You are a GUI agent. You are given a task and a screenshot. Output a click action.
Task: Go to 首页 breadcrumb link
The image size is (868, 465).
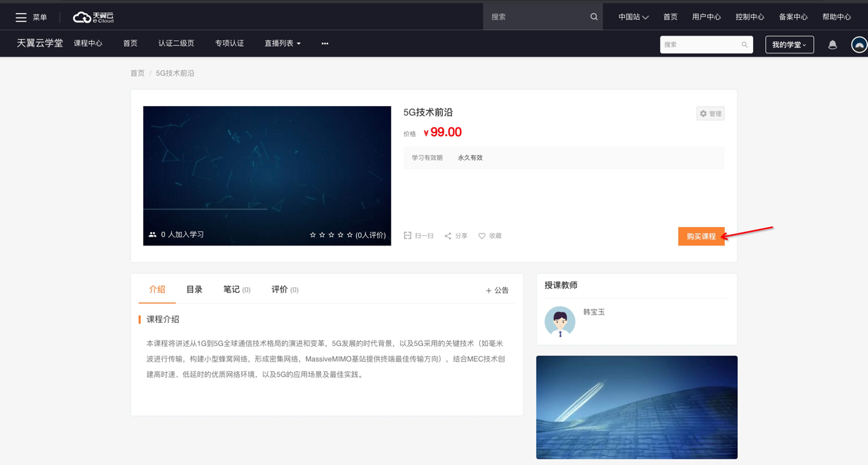pyautogui.click(x=138, y=73)
